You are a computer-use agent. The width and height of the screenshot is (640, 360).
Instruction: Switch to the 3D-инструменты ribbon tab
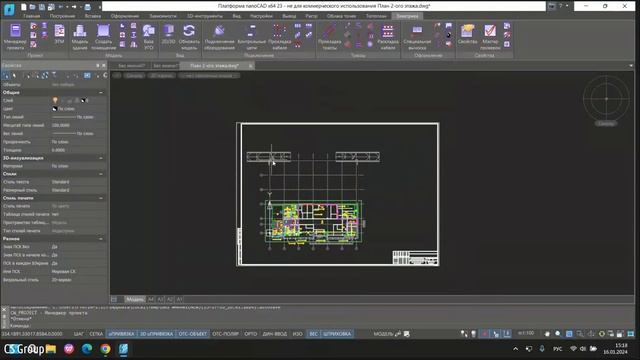[x=205, y=16]
